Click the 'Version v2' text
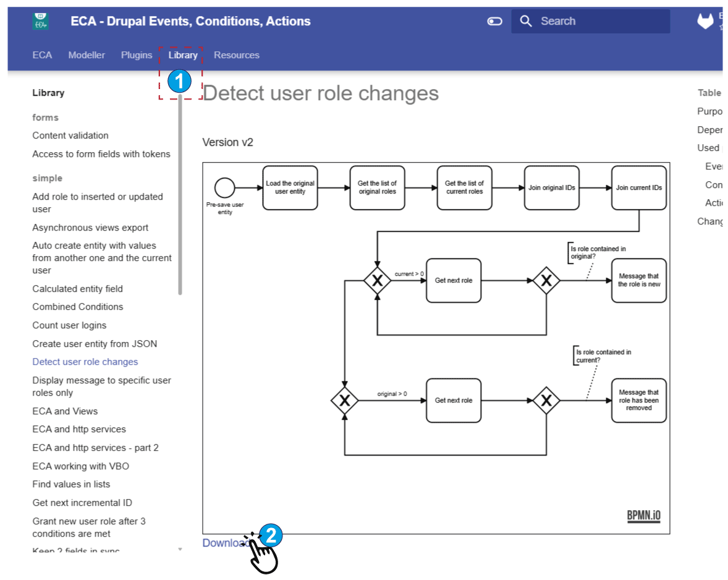The height and width of the screenshot is (580, 728). [x=228, y=143]
